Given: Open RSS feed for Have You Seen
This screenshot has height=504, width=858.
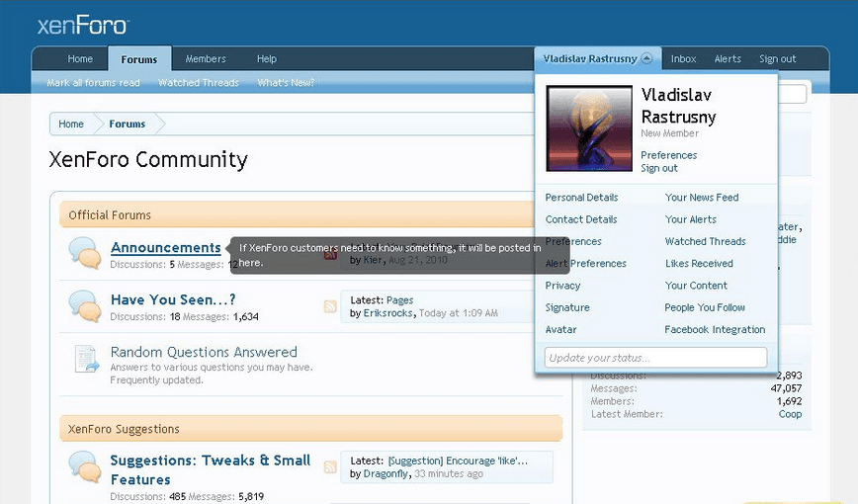Looking at the screenshot, I should click(x=330, y=306).
